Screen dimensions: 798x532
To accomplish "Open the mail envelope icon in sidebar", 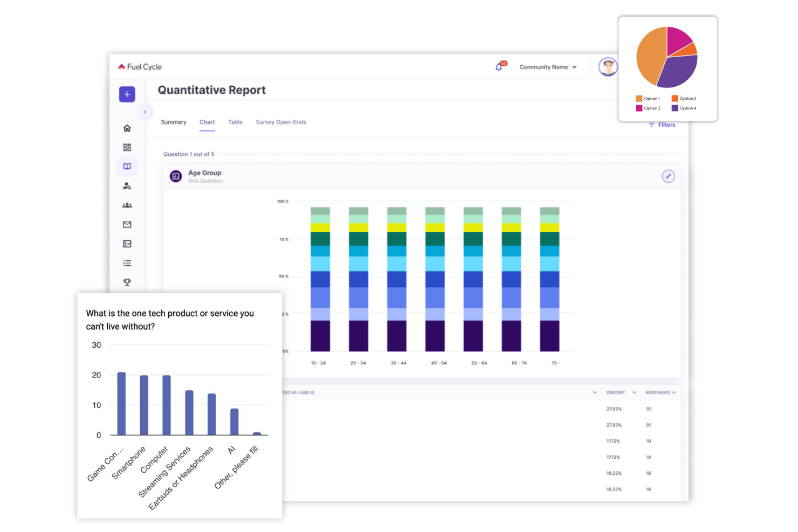I will (x=127, y=225).
